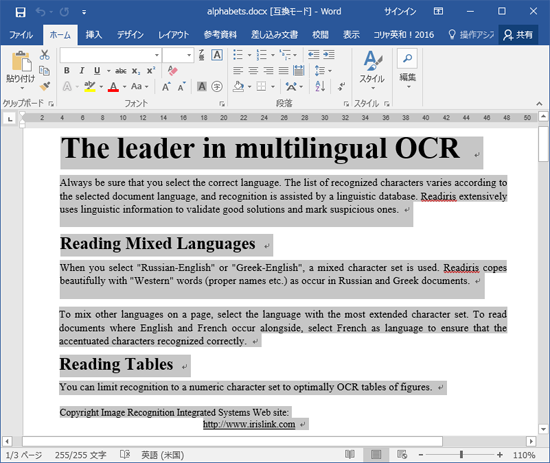Click the 英語 (米国) language indicator
Image resolution: width=550 pixels, height=463 pixels.
(162, 455)
